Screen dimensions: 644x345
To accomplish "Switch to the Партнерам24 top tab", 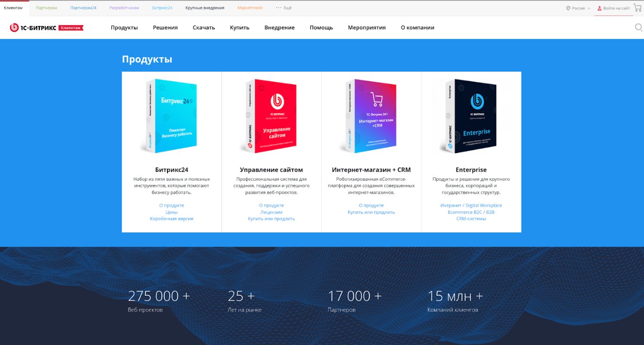I will pyautogui.click(x=84, y=8).
